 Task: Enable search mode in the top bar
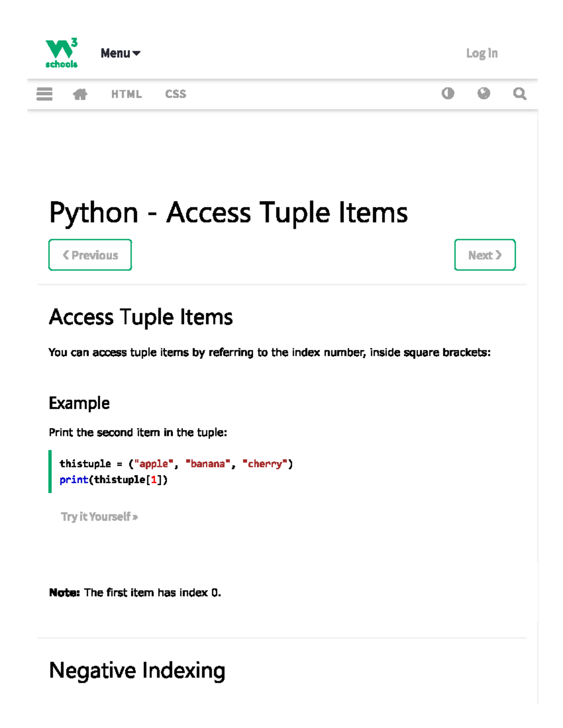coord(519,94)
